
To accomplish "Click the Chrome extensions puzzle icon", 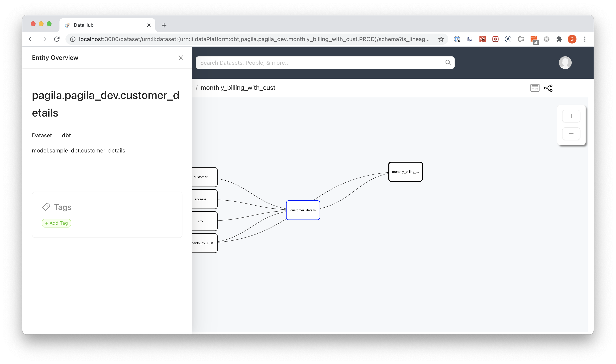I will point(559,39).
